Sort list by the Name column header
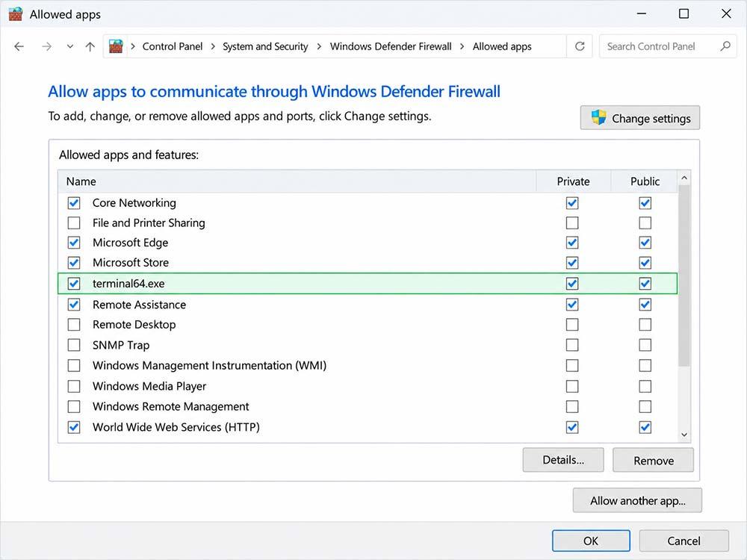The width and height of the screenshot is (747, 560). point(297,181)
